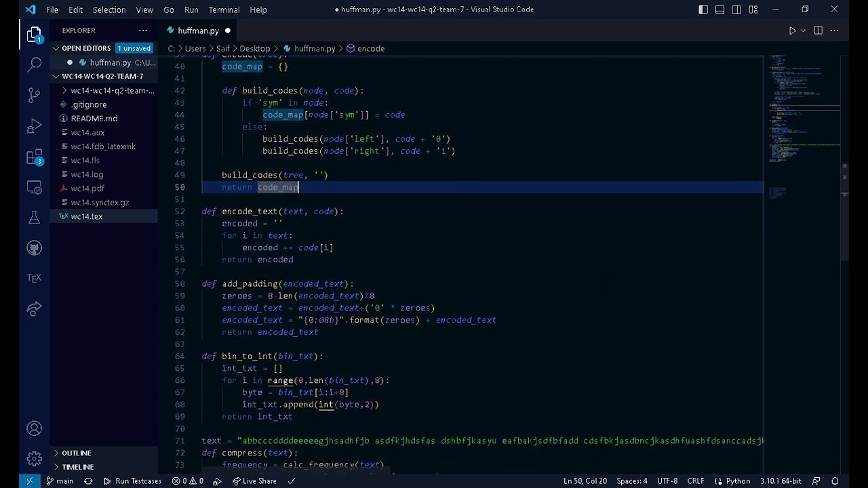Click Ln 50, Col 20 cursor position

point(585,481)
